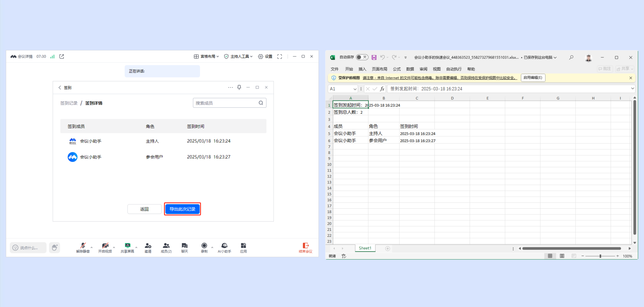Open the Excel 公式 tab
Image resolution: width=644 pixels, height=307 pixels.
coord(397,69)
